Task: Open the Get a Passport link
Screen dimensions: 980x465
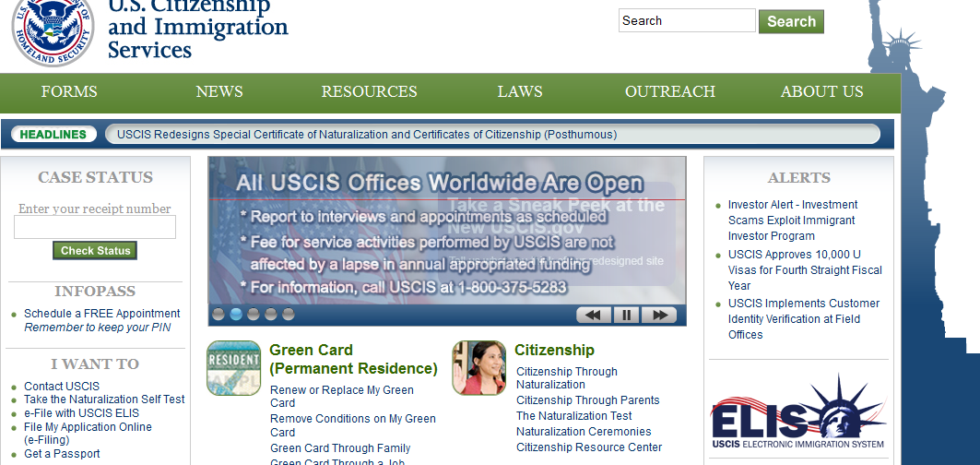Action: point(62,454)
